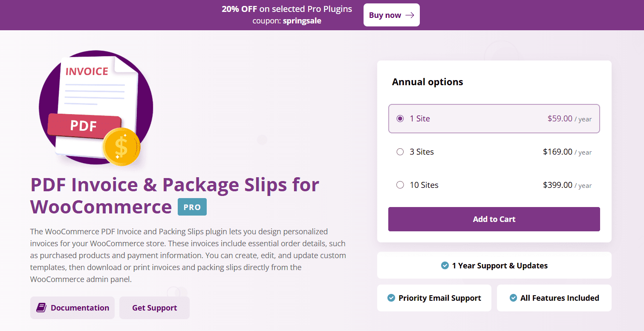The image size is (644, 331).
Task: Select the 1 Site radio button
Action: [x=400, y=118]
